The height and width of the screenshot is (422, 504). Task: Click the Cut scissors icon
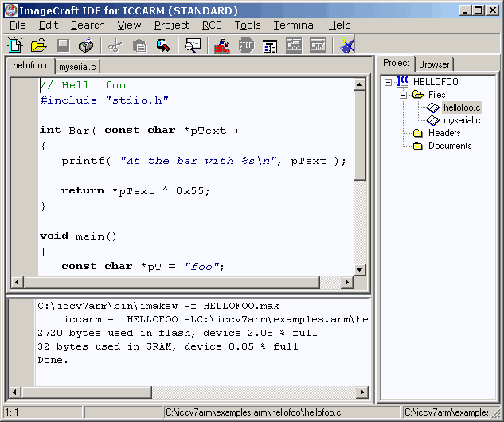[x=115, y=45]
